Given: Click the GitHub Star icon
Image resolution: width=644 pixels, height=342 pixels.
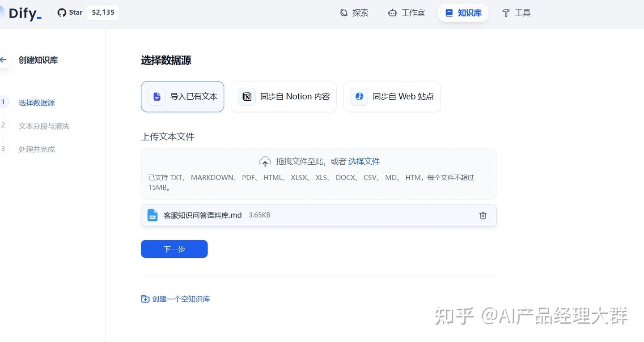Looking at the screenshot, I should pos(62,13).
